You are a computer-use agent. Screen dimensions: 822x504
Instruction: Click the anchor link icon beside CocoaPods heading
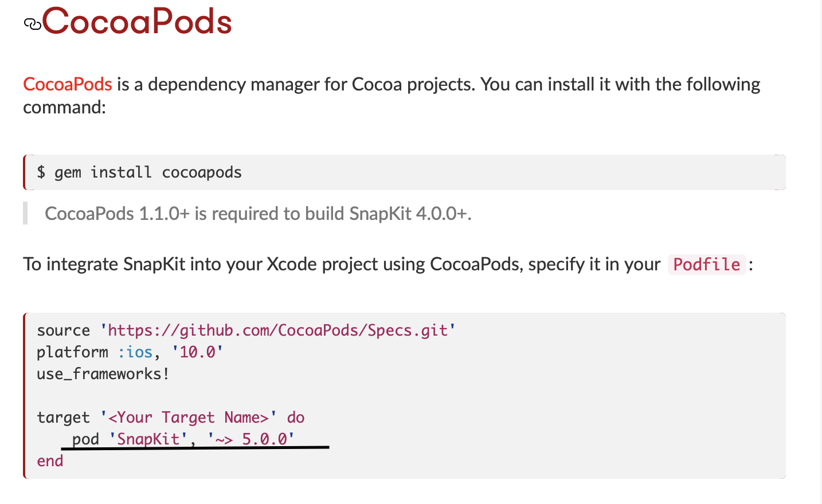tap(32, 24)
